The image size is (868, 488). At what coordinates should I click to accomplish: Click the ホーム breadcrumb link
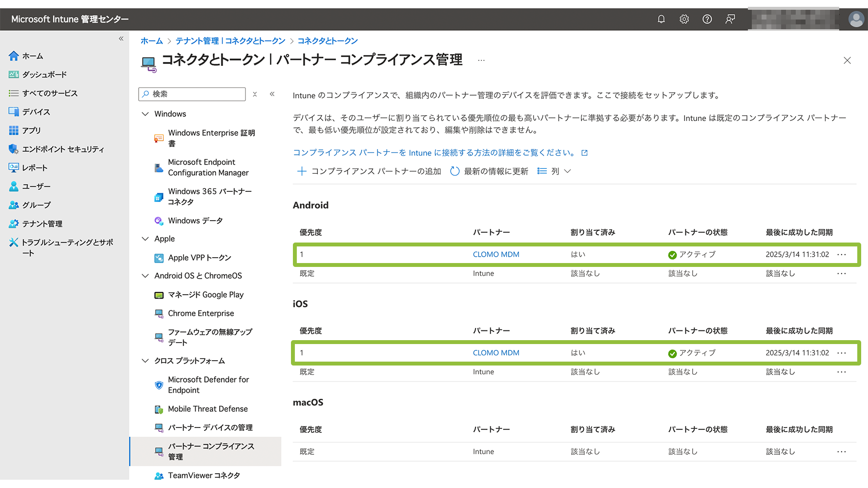151,41
